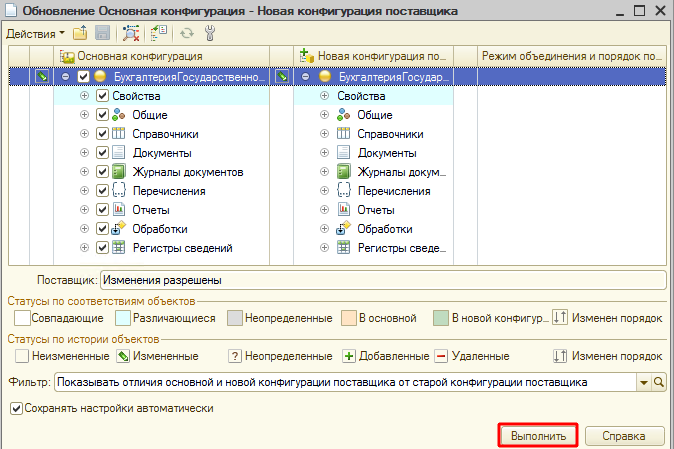Toggle the Обработки checkbox
This screenshot has width=674, height=449.
tap(102, 228)
